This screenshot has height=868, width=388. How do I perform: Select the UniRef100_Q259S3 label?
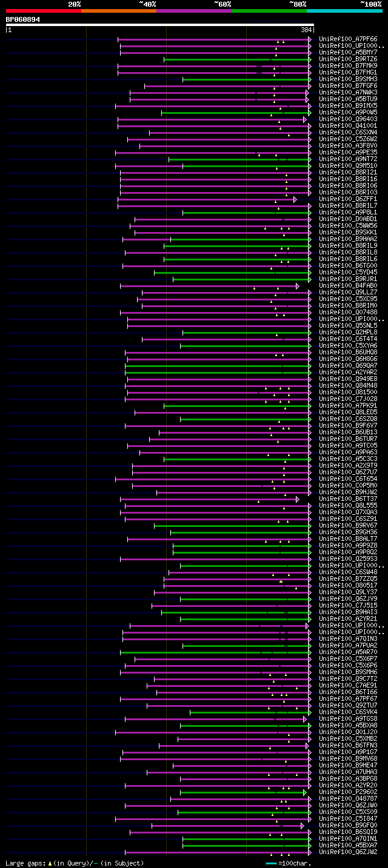coord(348,559)
